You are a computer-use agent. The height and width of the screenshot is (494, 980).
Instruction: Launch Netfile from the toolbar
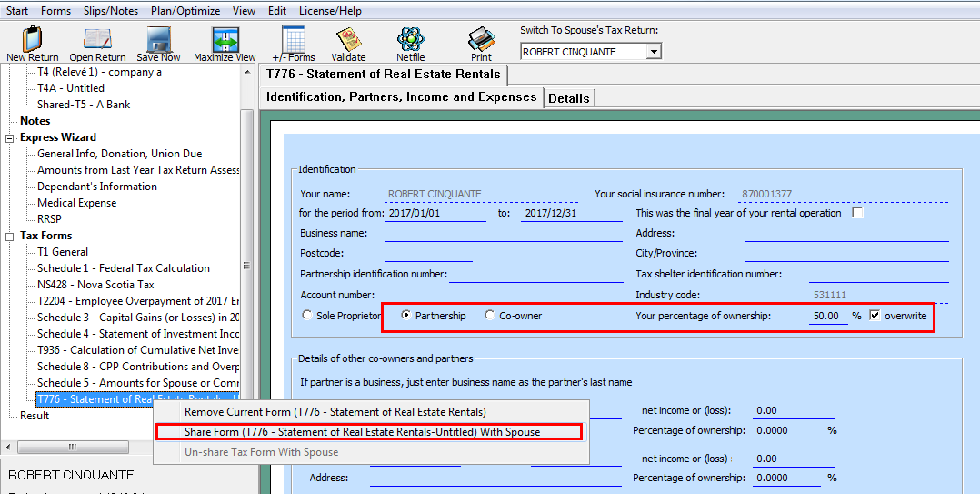(411, 39)
